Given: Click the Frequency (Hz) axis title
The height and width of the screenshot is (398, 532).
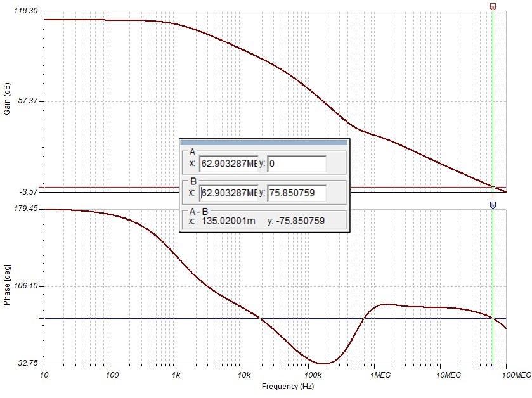Looking at the screenshot, I should tap(275, 386).
